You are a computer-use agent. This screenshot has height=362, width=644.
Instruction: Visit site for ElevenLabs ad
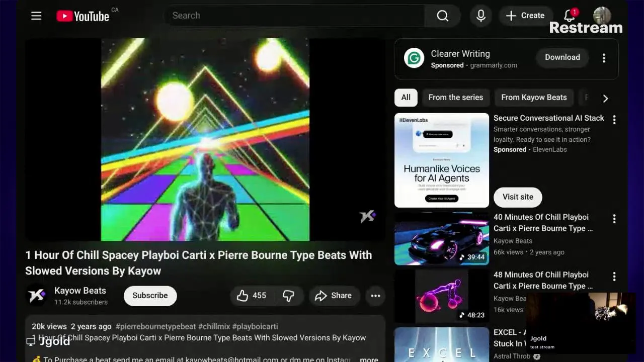coord(518,197)
